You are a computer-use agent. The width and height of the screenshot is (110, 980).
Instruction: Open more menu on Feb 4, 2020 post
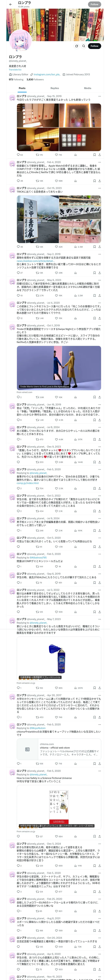[99, 162]
